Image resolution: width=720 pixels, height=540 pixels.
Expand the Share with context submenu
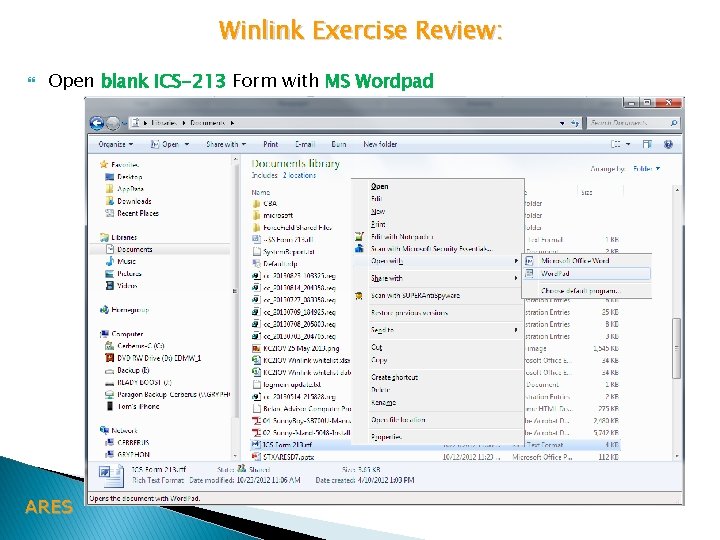[438, 278]
